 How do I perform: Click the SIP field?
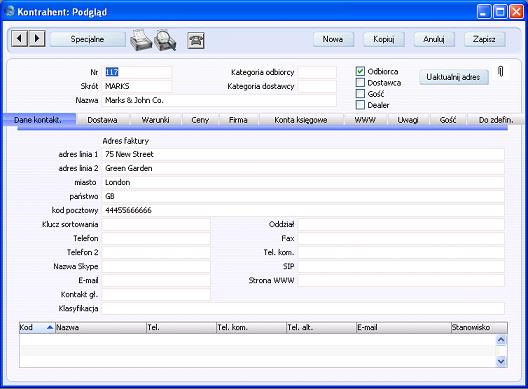[401, 266]
